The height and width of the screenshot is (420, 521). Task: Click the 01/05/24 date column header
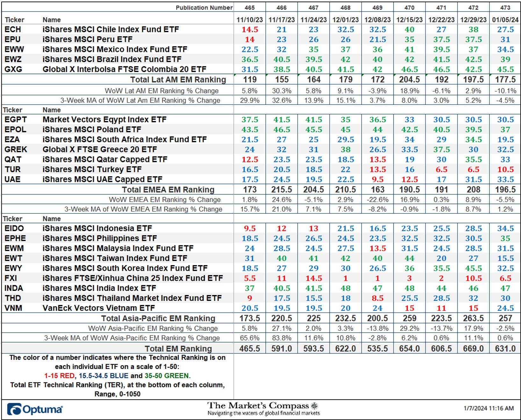coord(505,19)
